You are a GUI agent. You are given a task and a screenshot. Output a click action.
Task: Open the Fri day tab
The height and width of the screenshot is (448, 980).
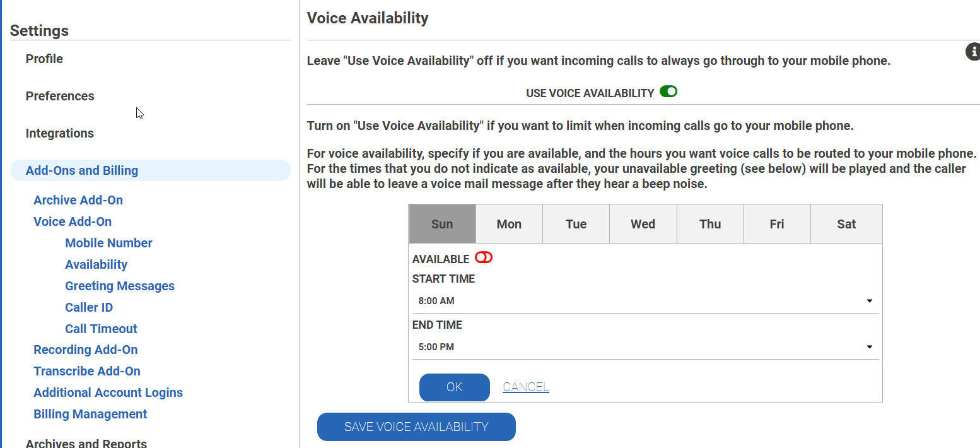[x=777, y=224]
